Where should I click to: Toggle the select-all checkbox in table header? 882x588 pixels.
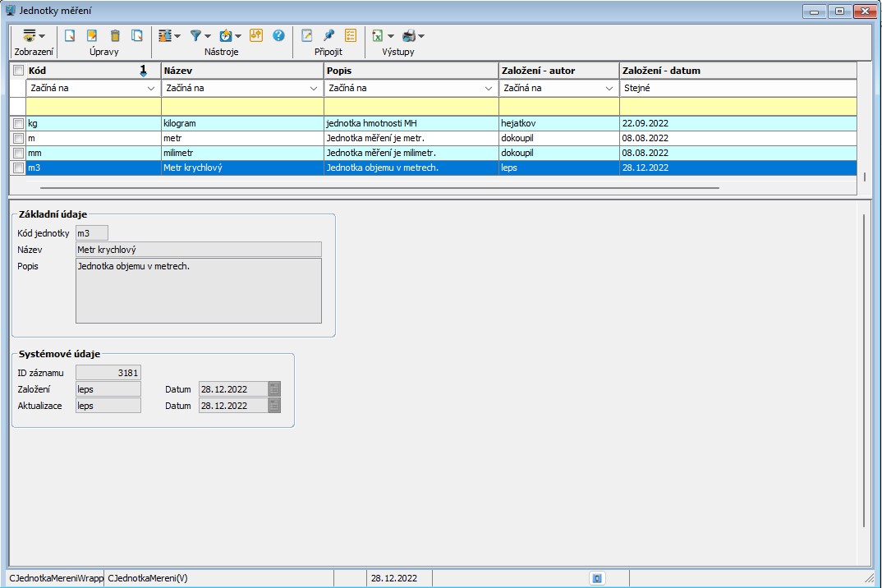(18, 71)
